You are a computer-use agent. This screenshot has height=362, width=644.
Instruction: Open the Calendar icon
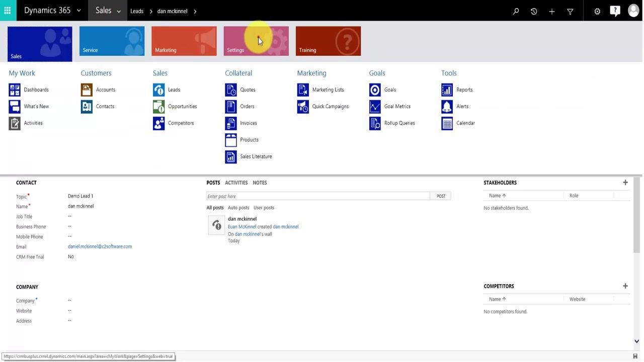click(447, 123)
